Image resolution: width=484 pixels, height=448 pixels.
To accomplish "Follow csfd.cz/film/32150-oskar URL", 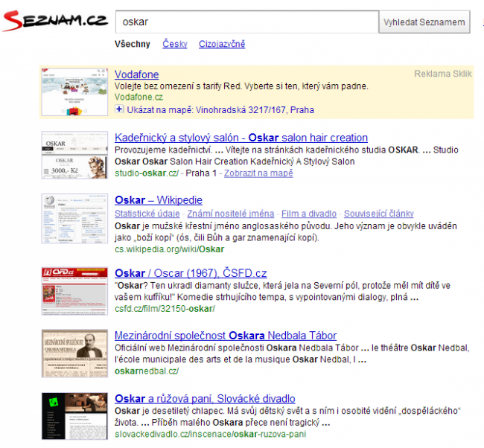I will [x=165, y=309].
